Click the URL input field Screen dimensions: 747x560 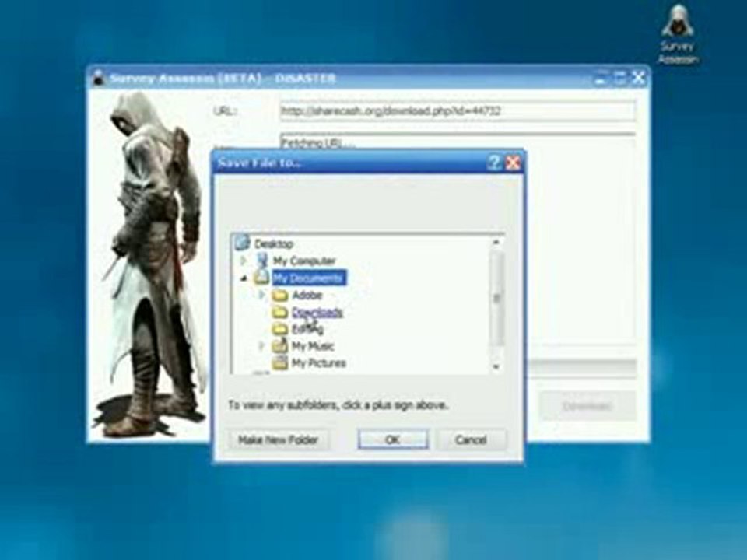(458, 111)
